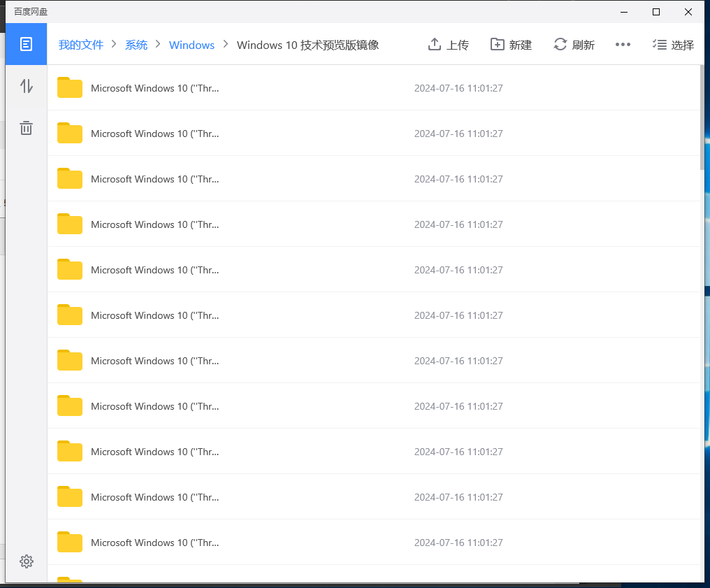
Task: Refresh the file list with 刷新
Action: click(x=574, y=45)
